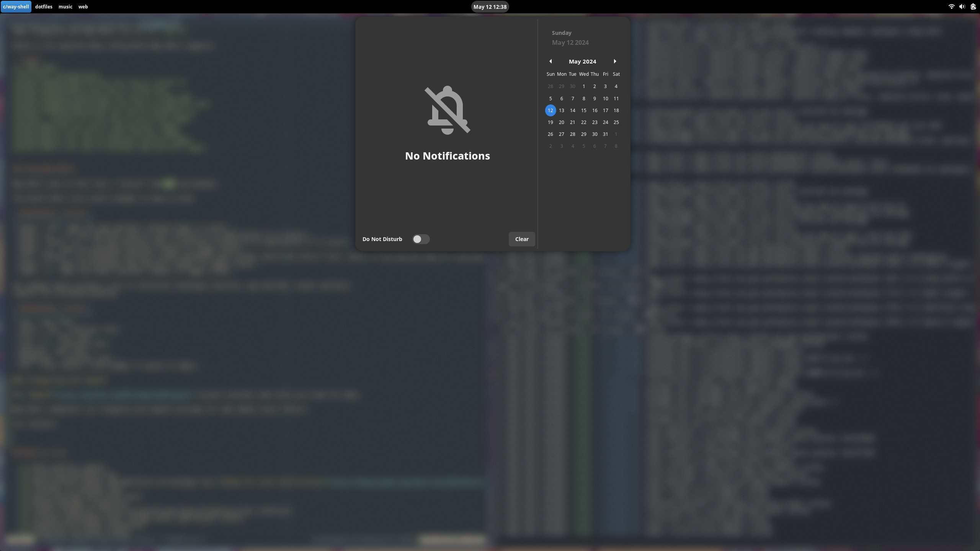
Task: Go to next month in calendar
Action: tap(615, 61)
